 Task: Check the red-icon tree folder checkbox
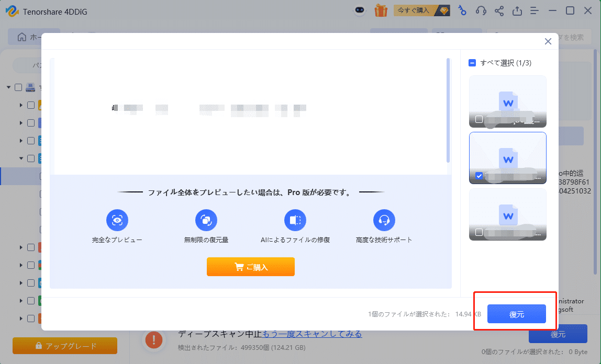click(31, 247)
